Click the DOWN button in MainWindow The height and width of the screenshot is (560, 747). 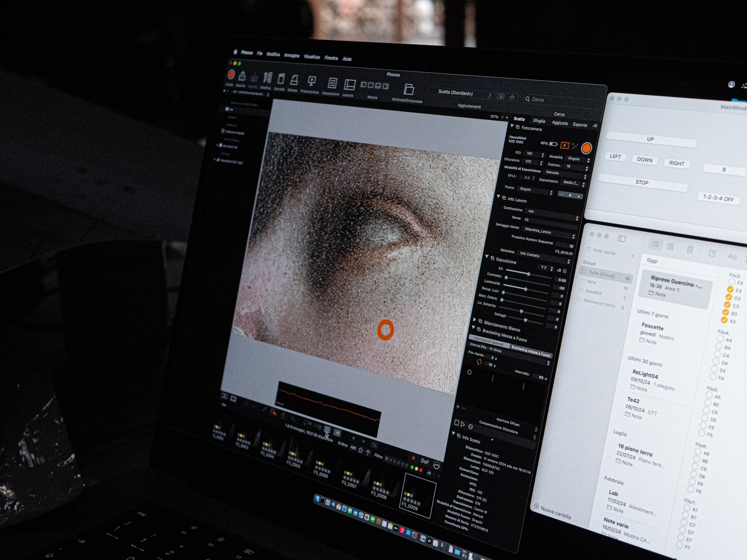645,160
